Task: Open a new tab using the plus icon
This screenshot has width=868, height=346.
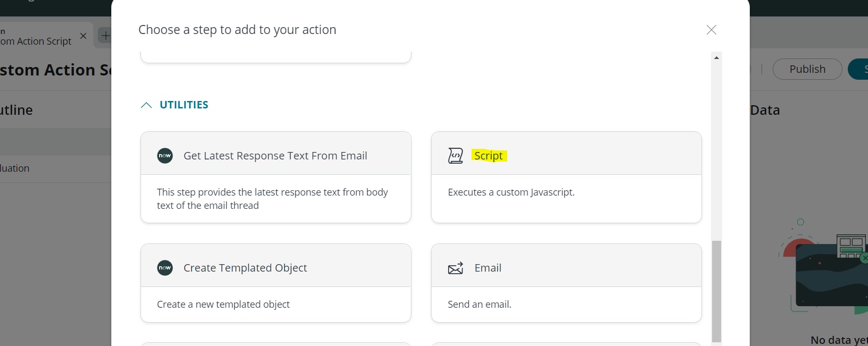Action: pos(105,36)
